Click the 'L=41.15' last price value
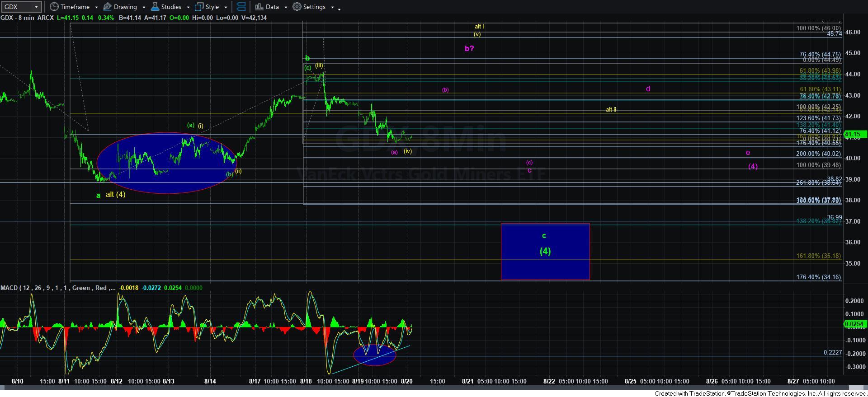This screenshot has height=397, width=868. coord(67,18)
